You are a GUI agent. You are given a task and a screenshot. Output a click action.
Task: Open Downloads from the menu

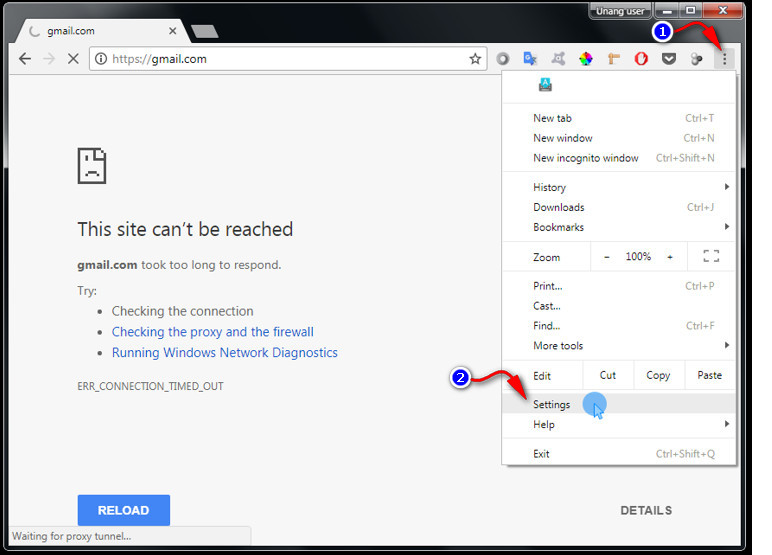click(619, 207)
